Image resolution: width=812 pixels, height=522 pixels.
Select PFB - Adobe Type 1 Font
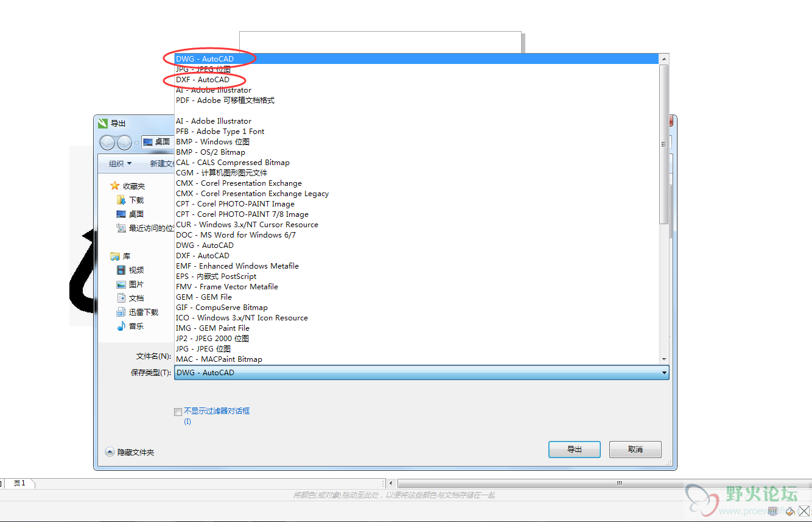click(416, 132)
